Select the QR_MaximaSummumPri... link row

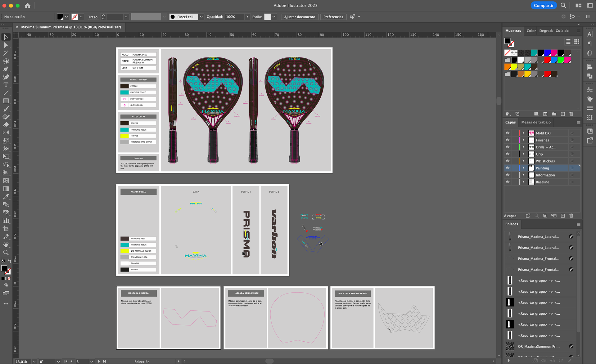pyautogui.click(x=540, y=346)
